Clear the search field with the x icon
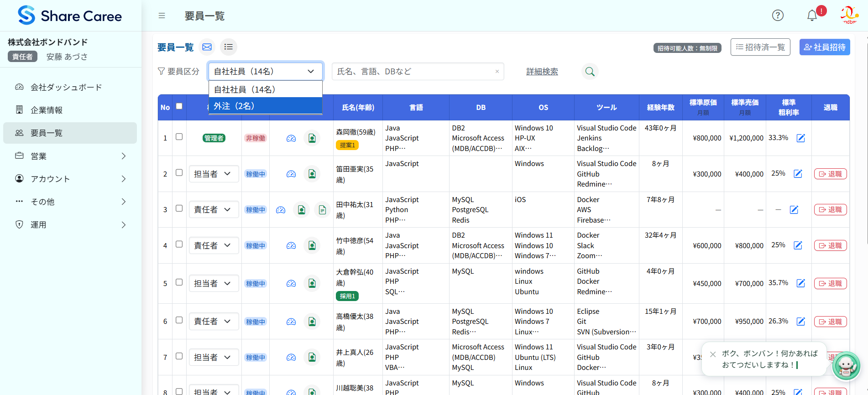The width and height of the screenshot is (868, 395). 497,72
